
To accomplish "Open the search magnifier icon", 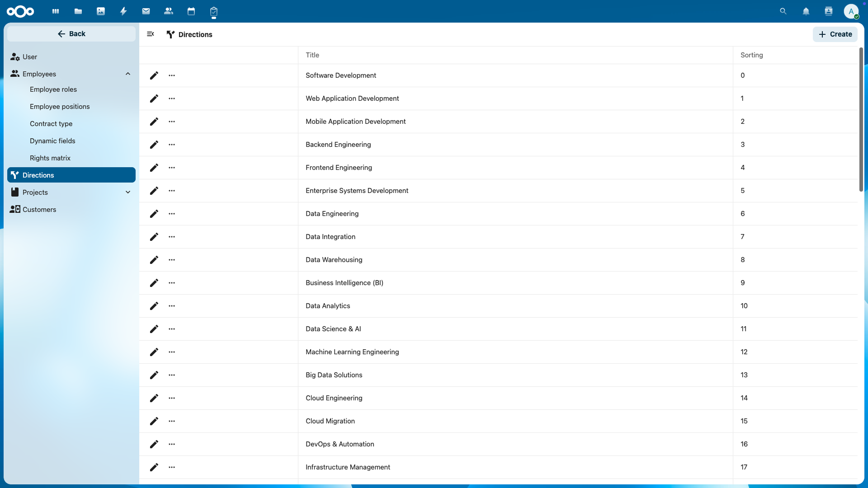I will point(783,11).
